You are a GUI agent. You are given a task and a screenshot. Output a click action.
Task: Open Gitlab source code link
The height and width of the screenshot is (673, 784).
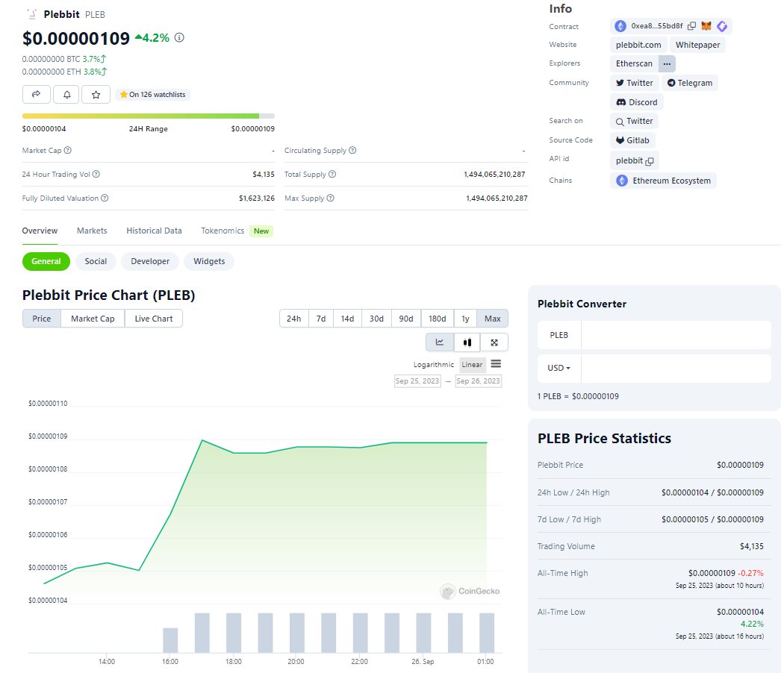[632, 140]
